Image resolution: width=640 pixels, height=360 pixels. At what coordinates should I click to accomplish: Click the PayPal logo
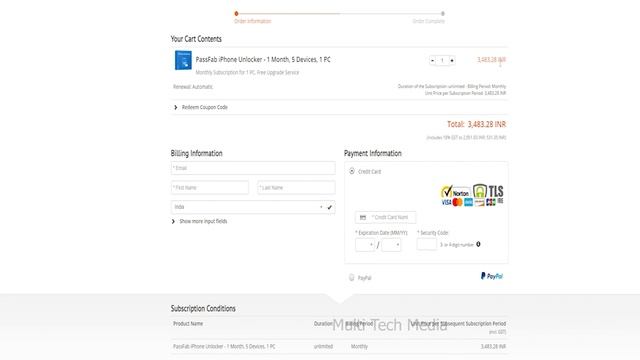click(x=492, y=276)
